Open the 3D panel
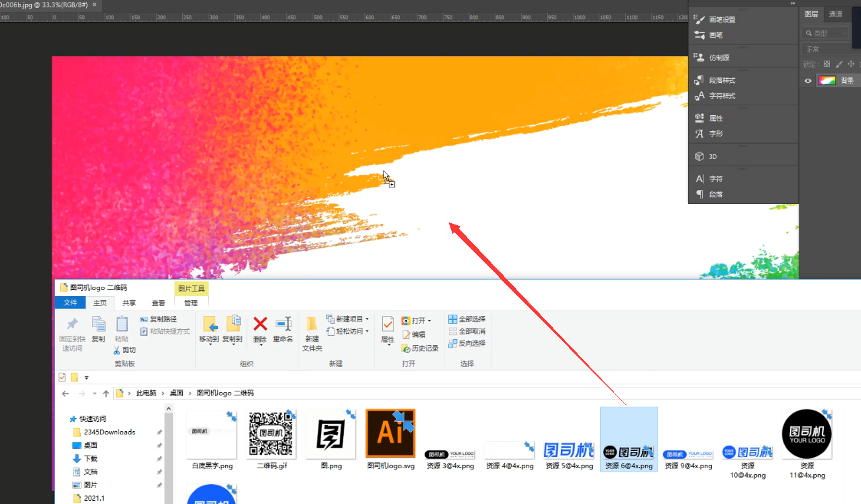The width and height of the screenshot is (861, 504). 706,157
